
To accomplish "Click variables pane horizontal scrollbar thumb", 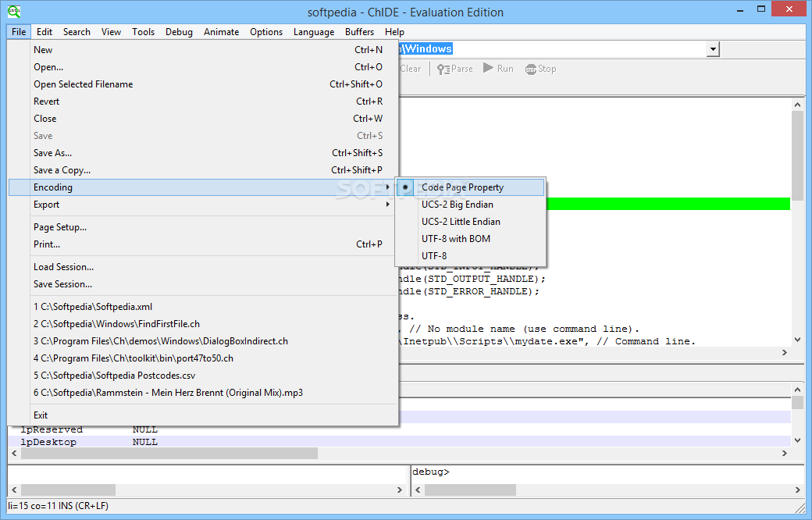I will click(x=169, y=453).
